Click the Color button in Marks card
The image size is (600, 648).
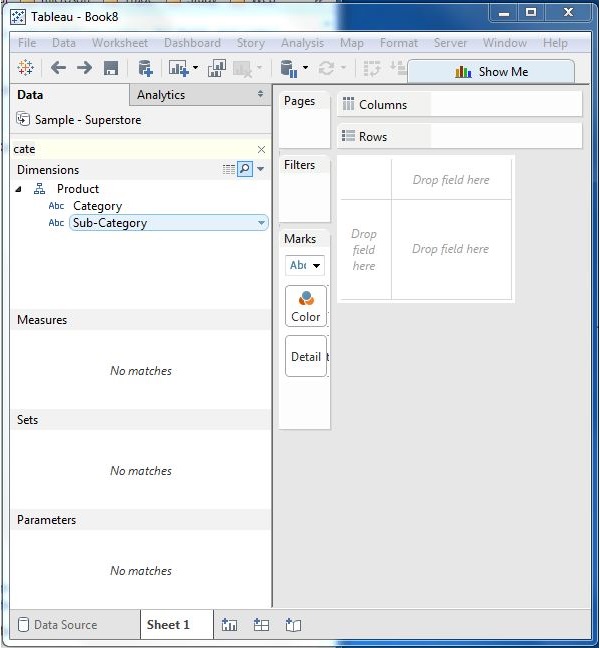click(x=305, y=306)
